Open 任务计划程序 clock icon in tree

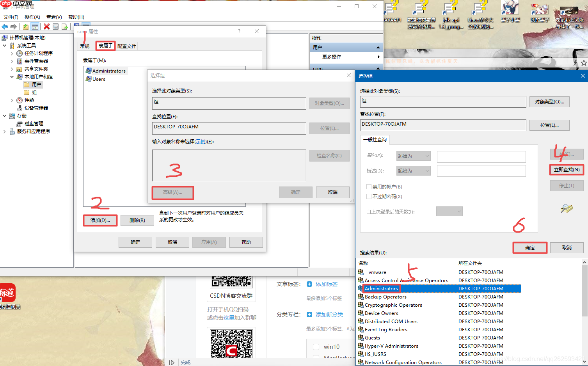click(x=20, y=53)
